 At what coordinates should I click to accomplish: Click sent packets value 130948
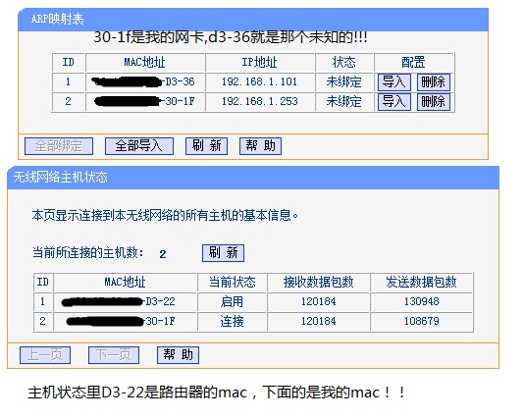click(x=421, y=301)
